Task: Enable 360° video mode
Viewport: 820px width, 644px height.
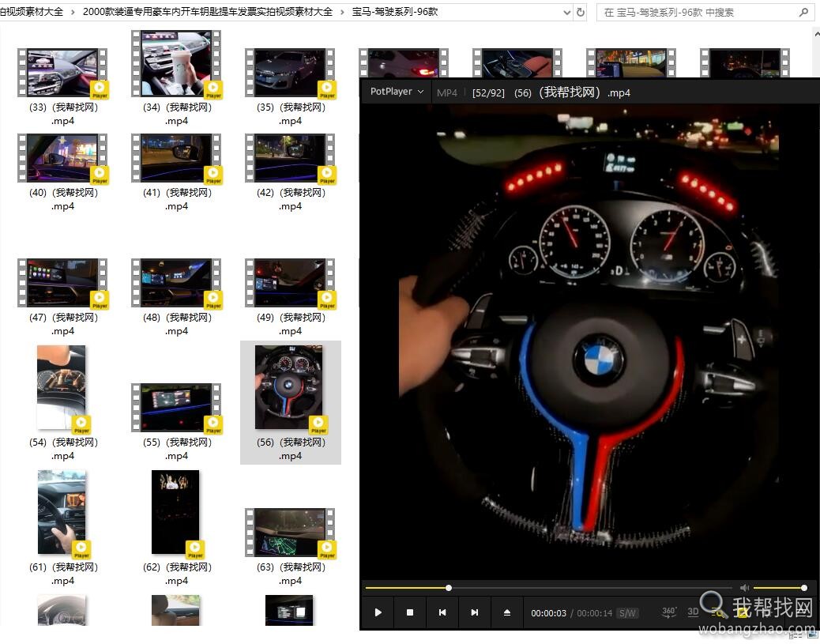Action: click(669, 612)
